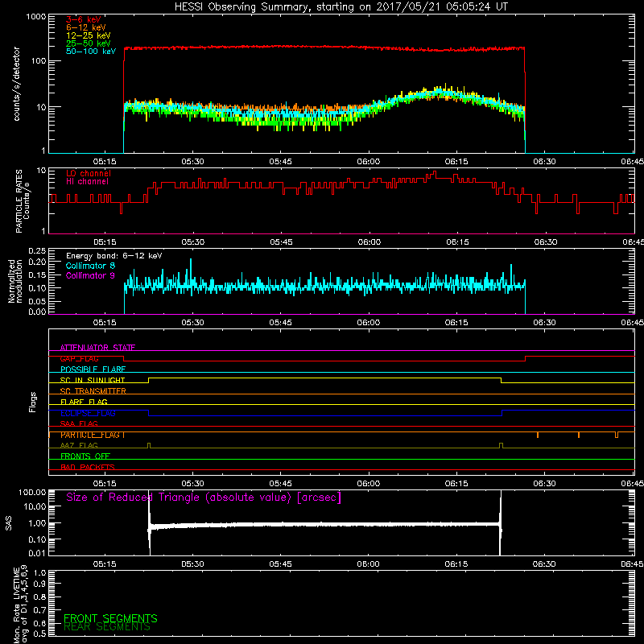This screenshot has height=644, width=644.
Task: Click the 'Size of Reduced Triangle' label
Action: point(204,497)
